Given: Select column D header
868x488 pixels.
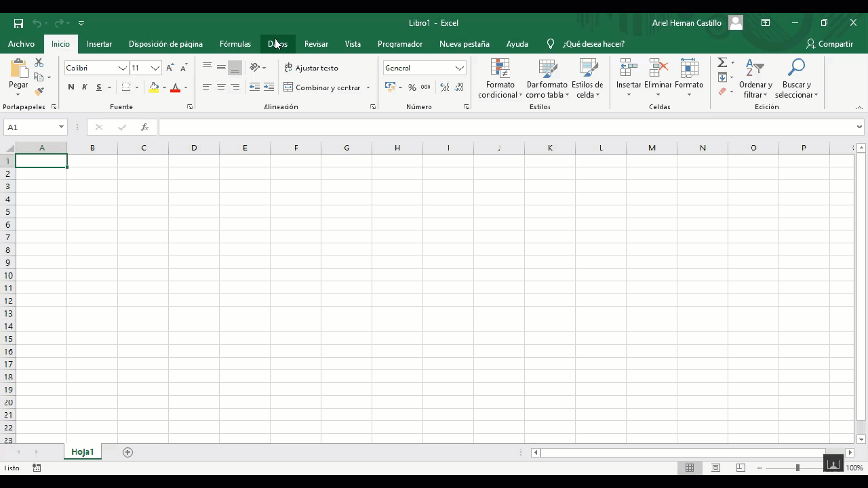Looking at the screenshot, I should (x=194, y=148).
